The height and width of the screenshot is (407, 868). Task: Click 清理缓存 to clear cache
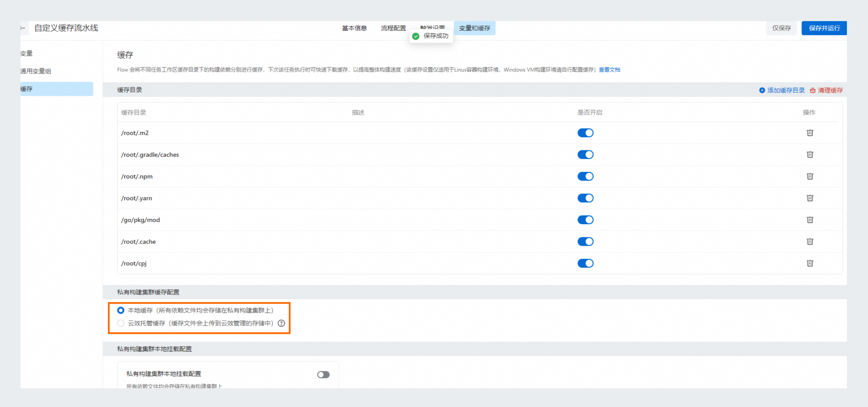tap(826, 90)
